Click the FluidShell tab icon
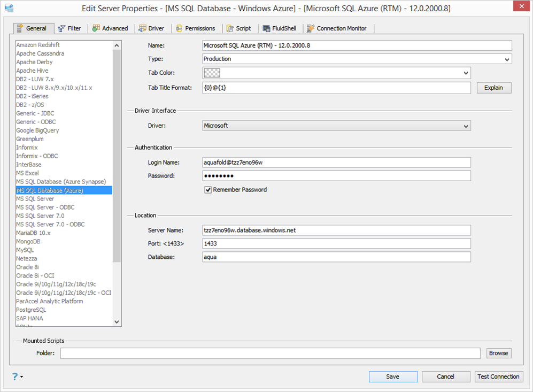 point(267,28)
